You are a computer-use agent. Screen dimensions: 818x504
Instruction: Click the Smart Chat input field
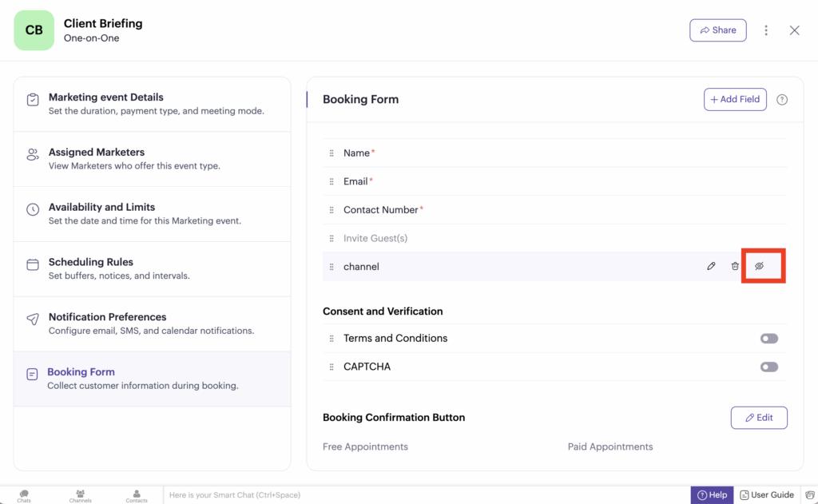[423, 495]
